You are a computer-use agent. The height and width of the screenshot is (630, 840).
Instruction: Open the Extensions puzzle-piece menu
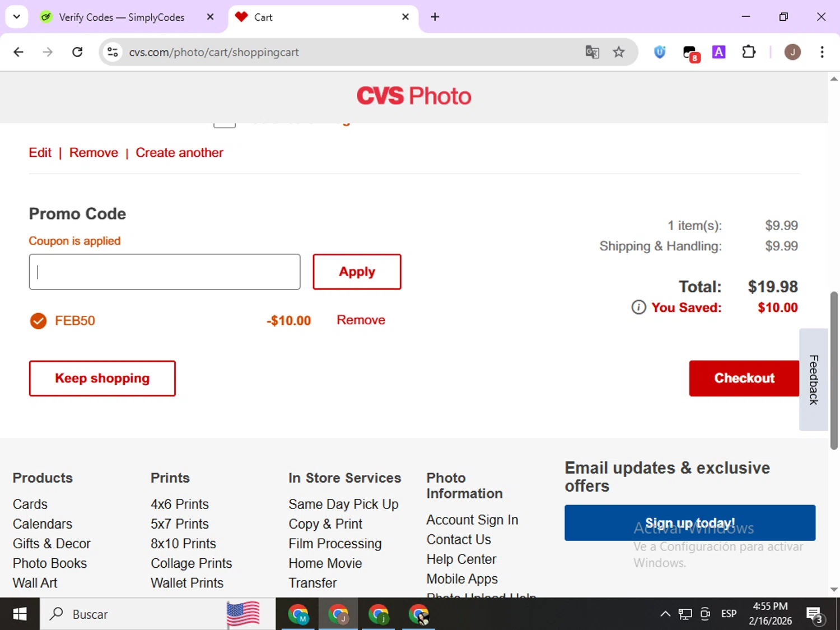[749, 52]
